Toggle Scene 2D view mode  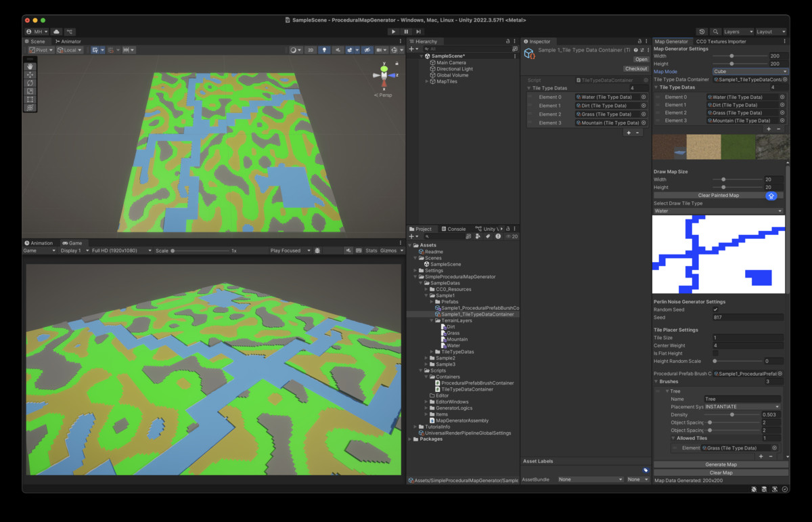tap(310, 49)
